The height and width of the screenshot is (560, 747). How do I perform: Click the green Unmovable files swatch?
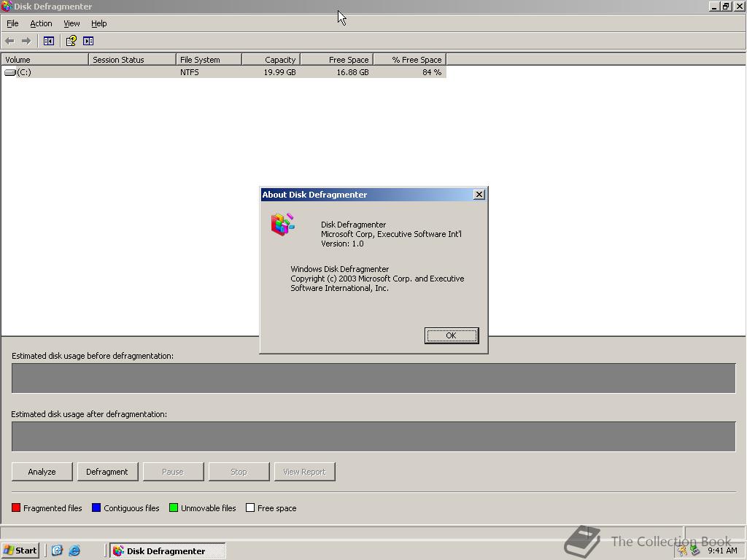point(174,507)
